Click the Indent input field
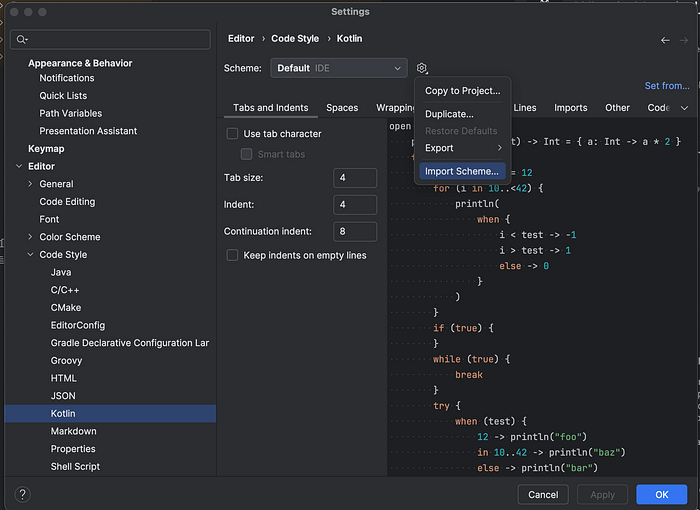700x510 pixels. (355, 205)
